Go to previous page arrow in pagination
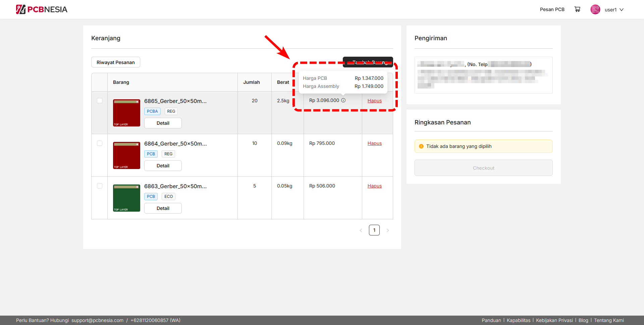The image size is (644, 325). [x=361, y=230]
